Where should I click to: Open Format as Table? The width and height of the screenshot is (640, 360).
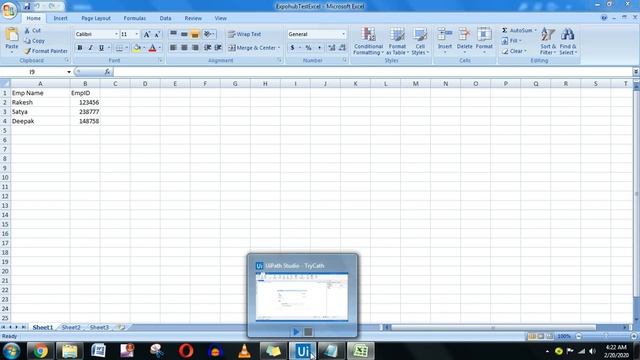pos(397,41)
